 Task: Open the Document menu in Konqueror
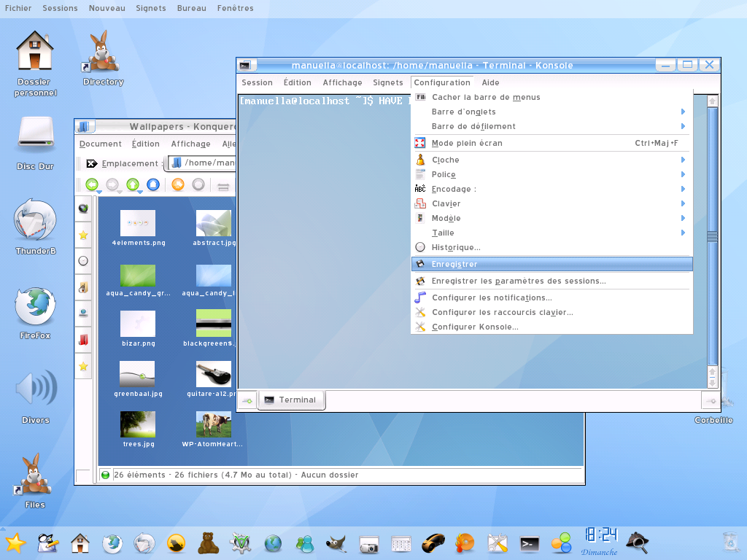pyautogui.click(x=101, y=144)
